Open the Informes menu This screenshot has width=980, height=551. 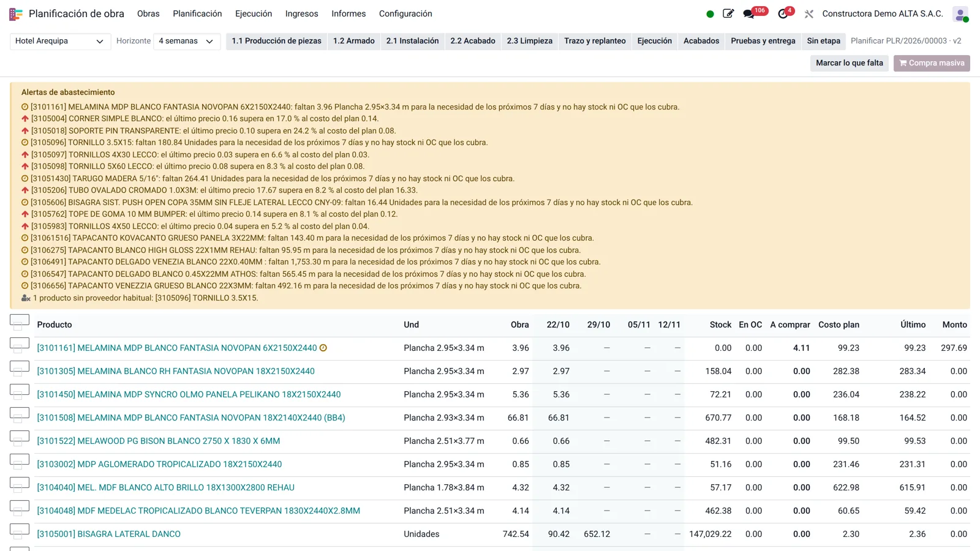(349, 13)
